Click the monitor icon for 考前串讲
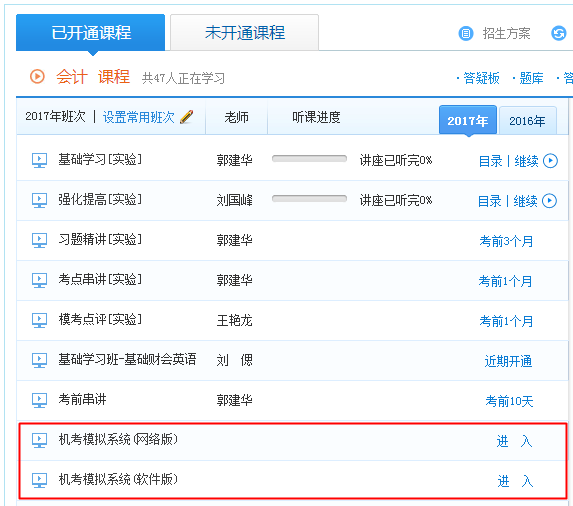 click(x=39, y=400)
